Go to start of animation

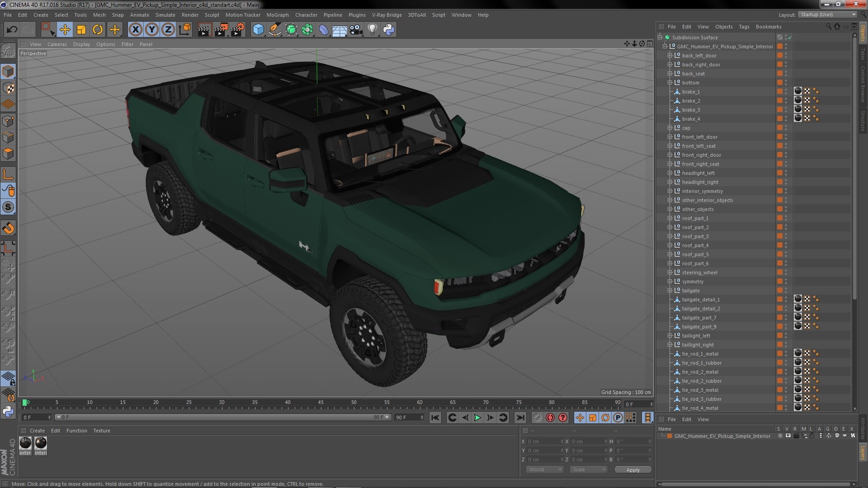pyautogui.click(x=435, y=418)
